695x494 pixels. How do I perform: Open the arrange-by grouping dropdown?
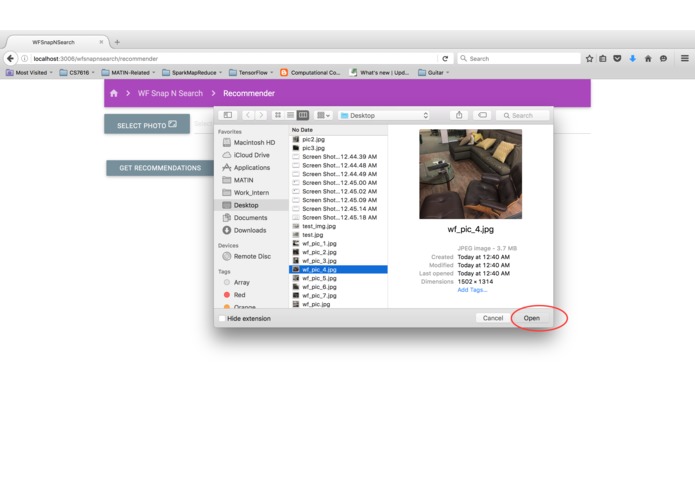click(x=323, y=115)
